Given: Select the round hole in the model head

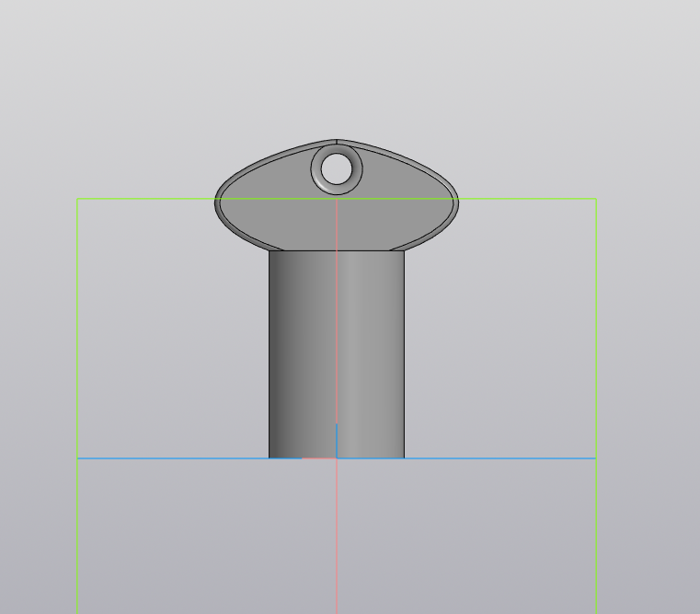Looking at the screenshot, I should [x=336, y=168].
